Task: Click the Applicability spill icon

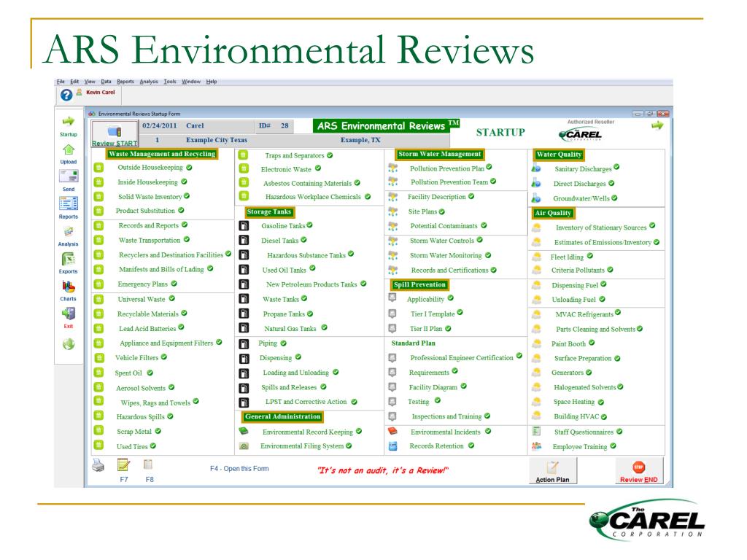Action: tap(392, 298)
